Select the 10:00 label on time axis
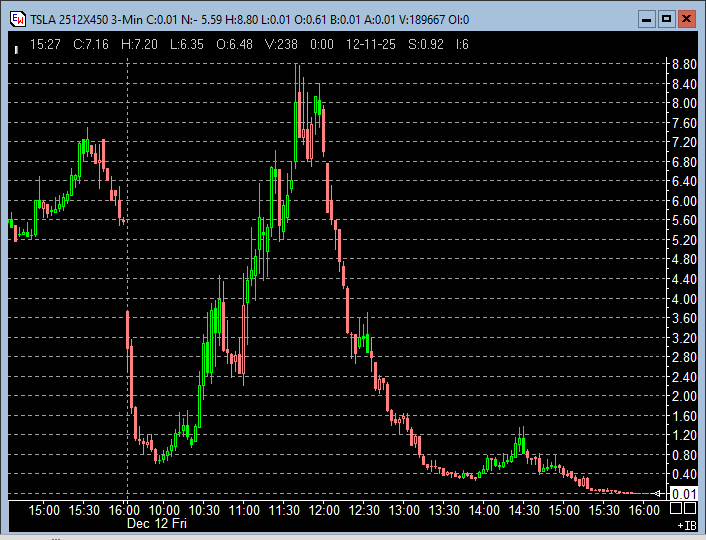Image resolution: width=706 pixels, height=540 pixels. 164,510
